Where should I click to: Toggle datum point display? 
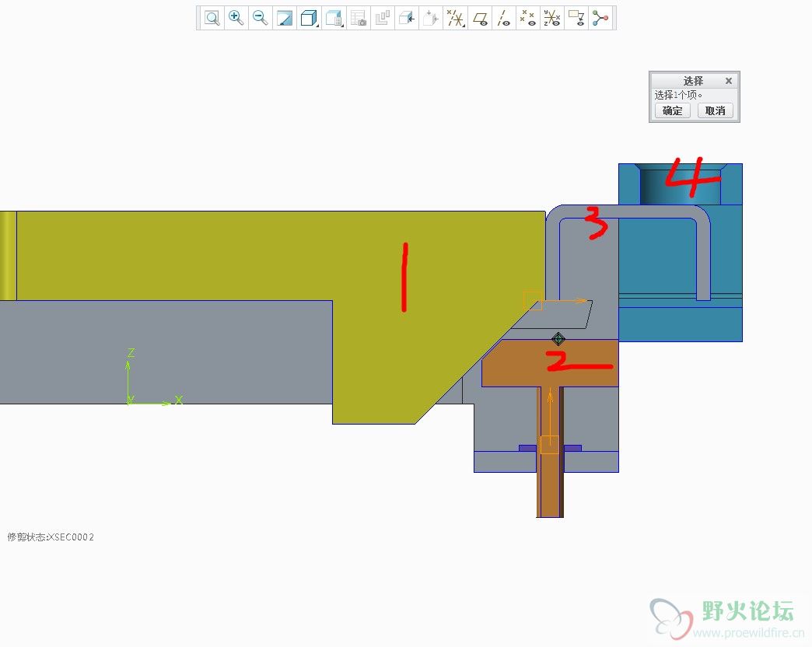pyautogui.click(x=527, y=18)
